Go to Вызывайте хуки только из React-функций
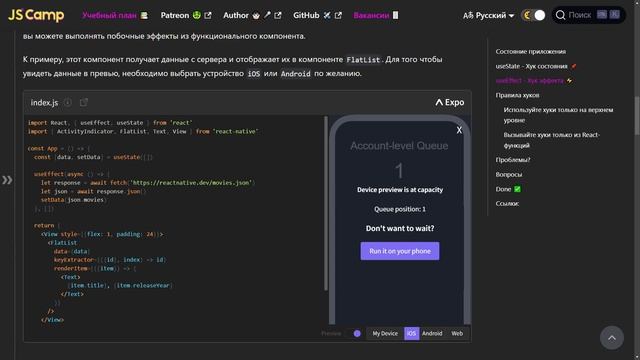The image size is (640, 360). [x=551, y=140]
